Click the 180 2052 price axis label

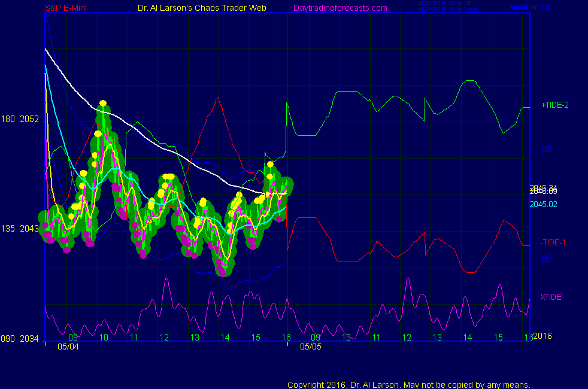pos(20,119)
